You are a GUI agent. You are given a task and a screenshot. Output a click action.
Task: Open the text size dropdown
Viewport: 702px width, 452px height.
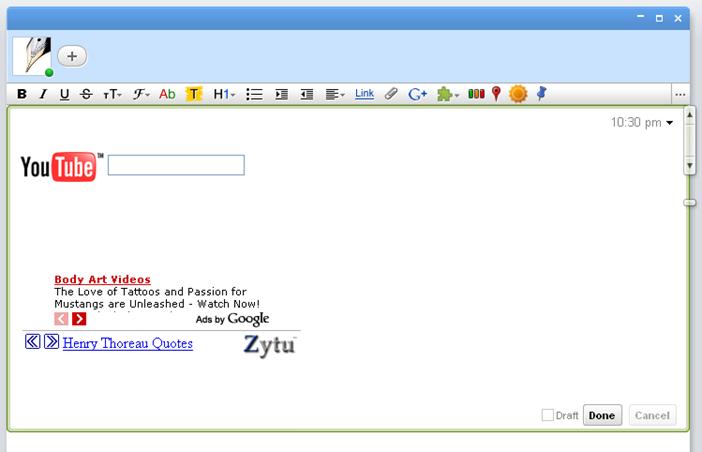coord(112,94)
